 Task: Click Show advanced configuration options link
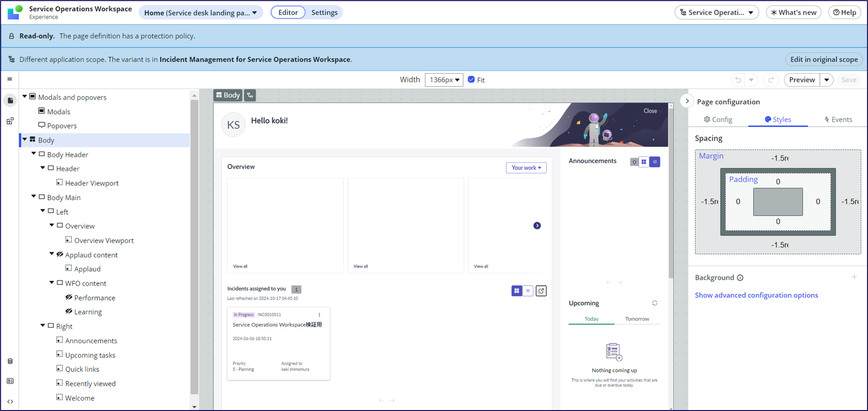click(x=756, y=295)
